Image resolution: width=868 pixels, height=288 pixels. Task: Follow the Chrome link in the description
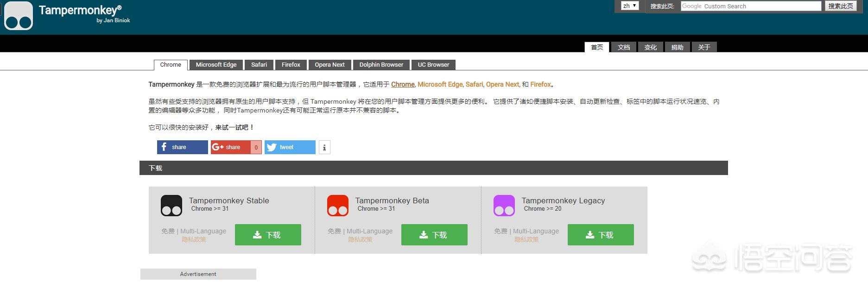click(x=403, y=84)
